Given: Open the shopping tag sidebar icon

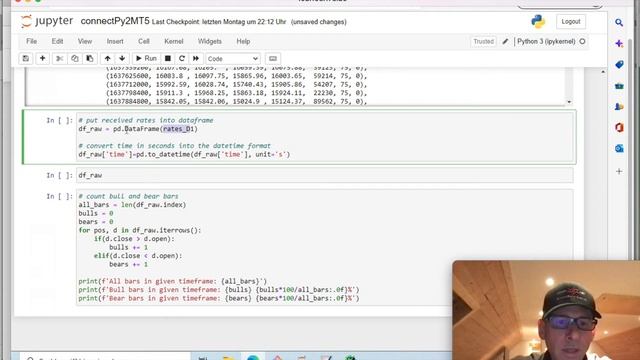Looking at the screenshot, I should tap(619, 64).
